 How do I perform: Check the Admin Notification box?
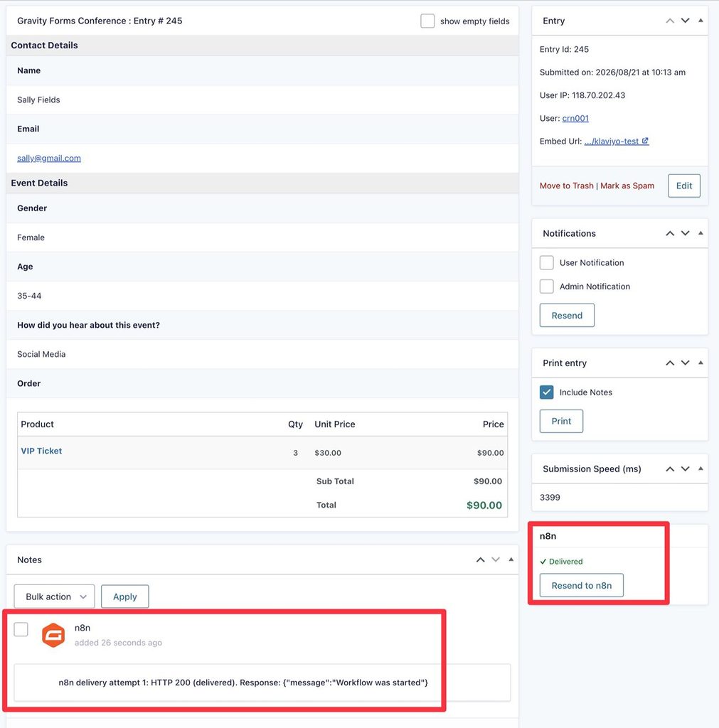[547, 287]
